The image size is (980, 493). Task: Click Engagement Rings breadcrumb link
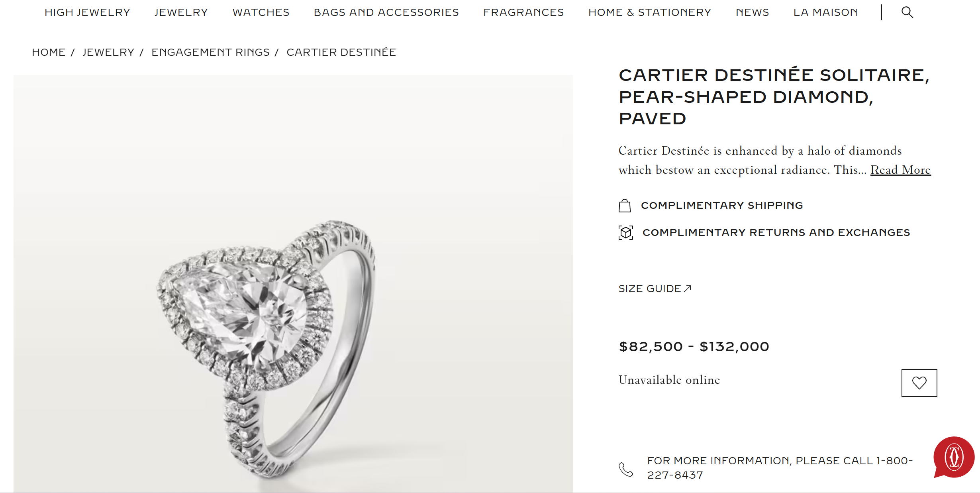[210, 52]
